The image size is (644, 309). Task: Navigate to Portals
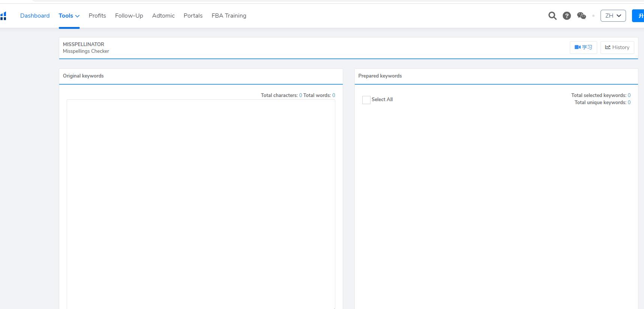click(193, 16)
